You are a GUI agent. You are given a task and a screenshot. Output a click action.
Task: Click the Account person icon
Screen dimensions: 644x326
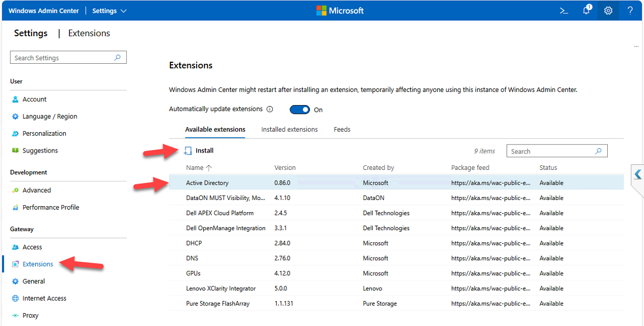tap(15, 99)
